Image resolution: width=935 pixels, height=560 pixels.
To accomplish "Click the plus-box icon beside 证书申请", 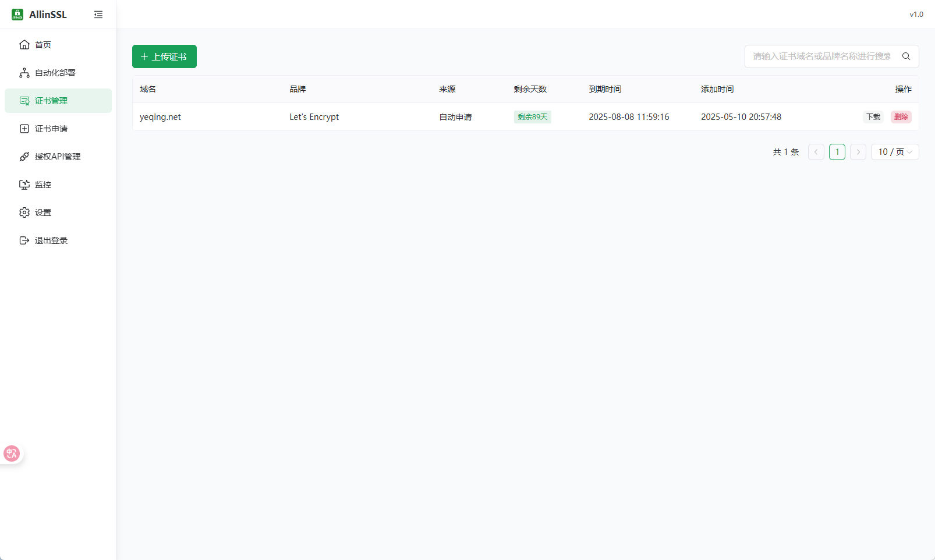I will (x=24, y=129).
